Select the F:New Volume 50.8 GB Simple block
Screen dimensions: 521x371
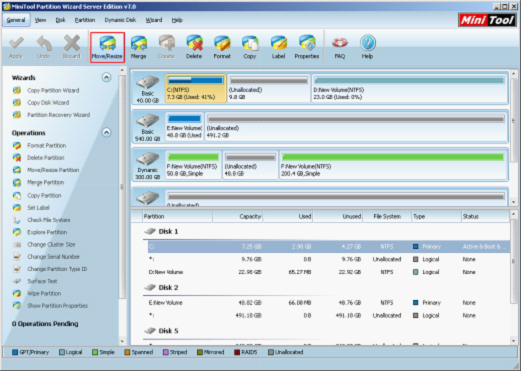click(193, 165)
